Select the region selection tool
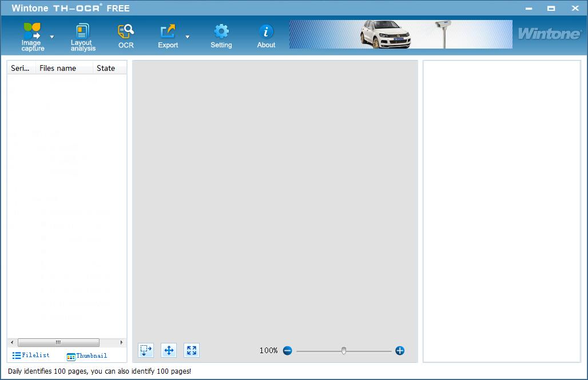 pyautogui.click(x=146, y=350)
